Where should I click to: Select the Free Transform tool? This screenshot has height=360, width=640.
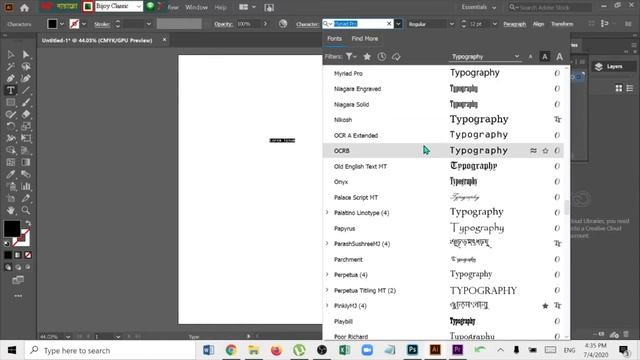coord(26,138)
